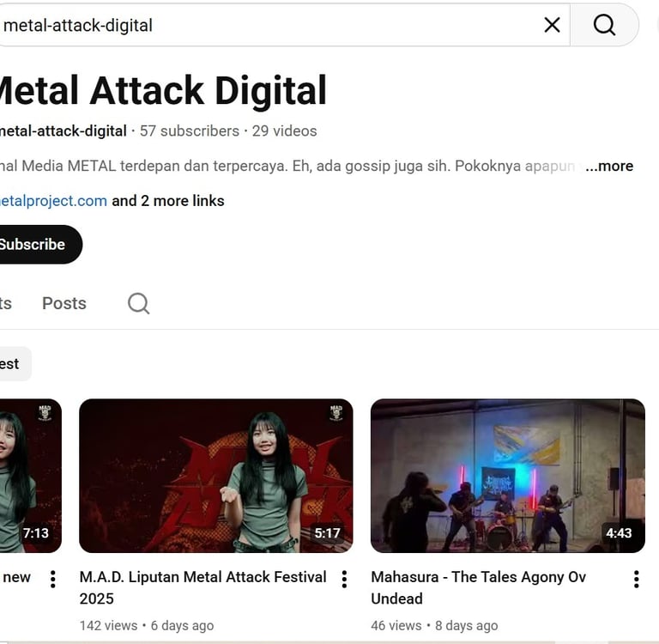Click the 57 subscribers text
The image size is (659, 644).
190,131
